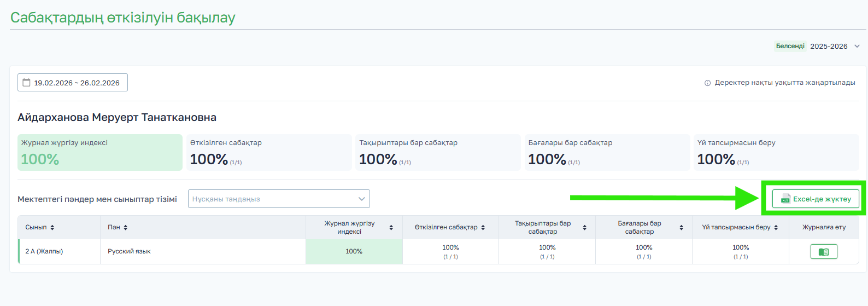Sort by Бағалары бар сабақтар column arrows
This screenshot has width=868, height=306.
(682, 227)
